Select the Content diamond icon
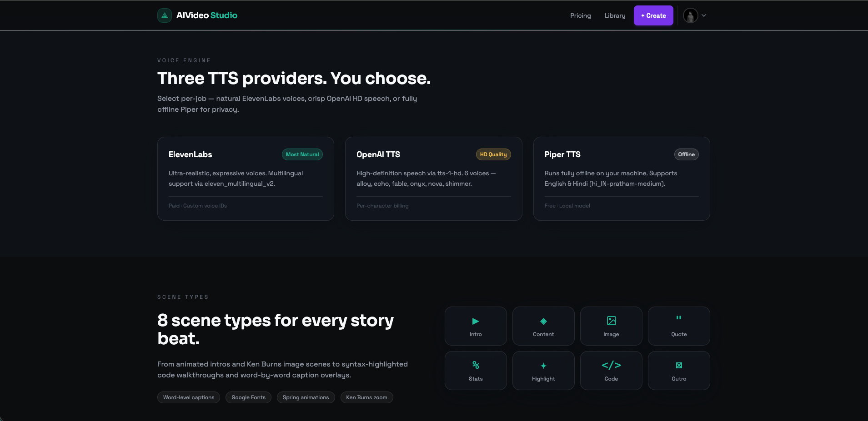The height and width of the screenshot is (421, 868). 543,321
